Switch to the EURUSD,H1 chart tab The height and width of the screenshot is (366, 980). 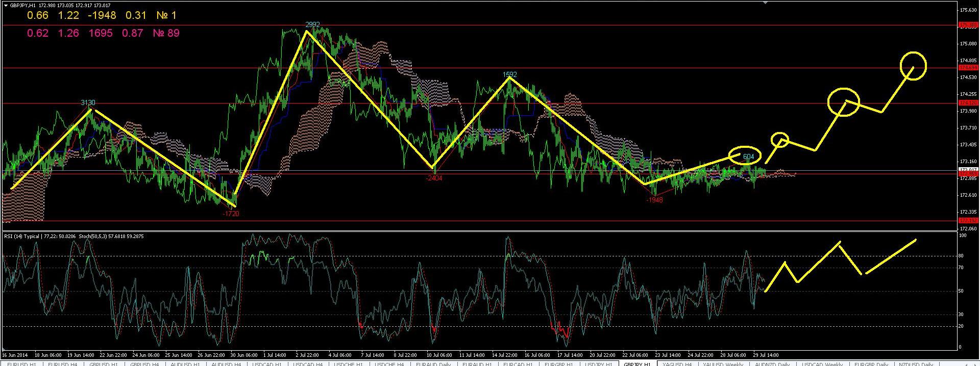[21, 364]
